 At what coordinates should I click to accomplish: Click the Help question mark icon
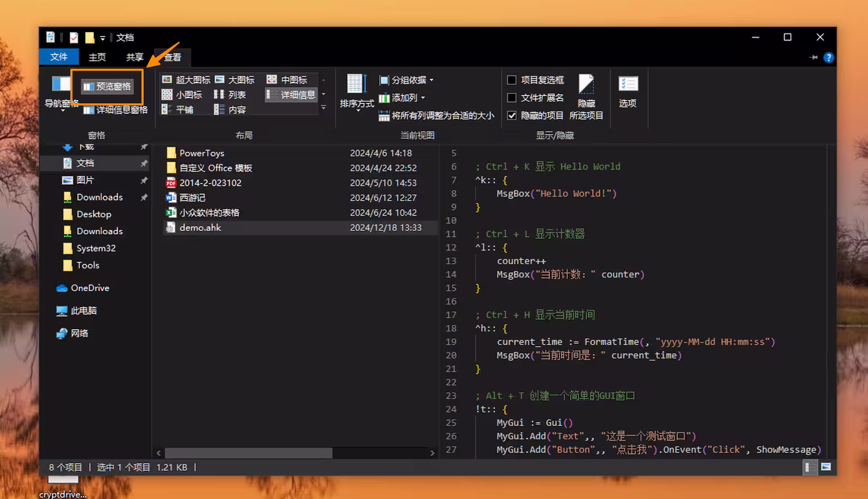(828, 57)
